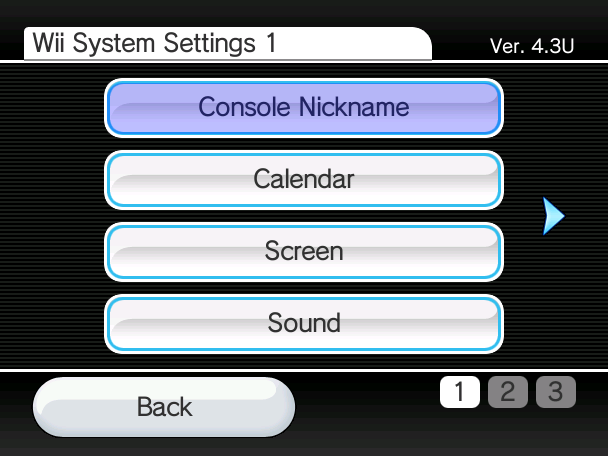Viewport: 608px width, 456px height.
Task: Select Sound to change audio output
Action: pyautogui.click(x=304, y=324)
